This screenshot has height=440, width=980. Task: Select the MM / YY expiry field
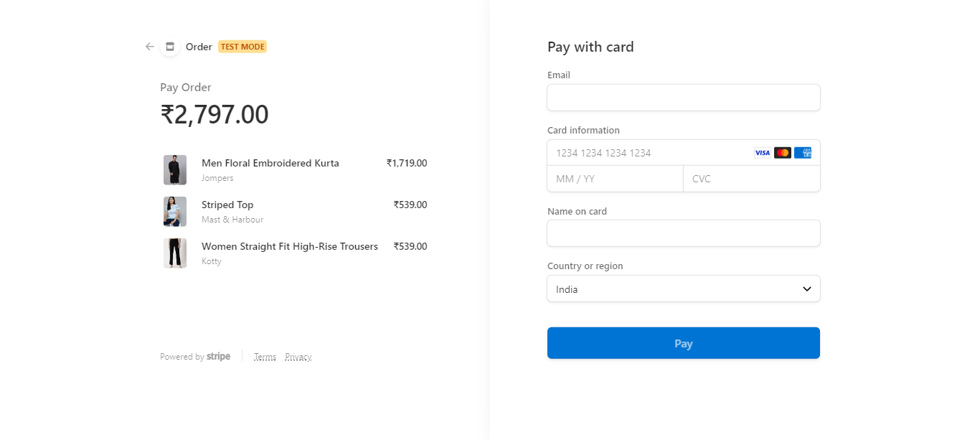[x=615, y=179]
